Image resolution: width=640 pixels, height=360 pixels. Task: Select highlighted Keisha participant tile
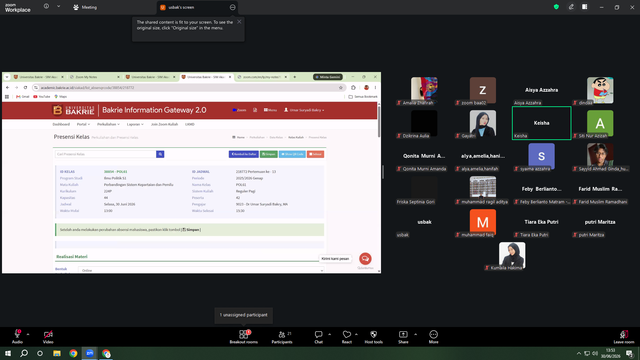[542, 123]
